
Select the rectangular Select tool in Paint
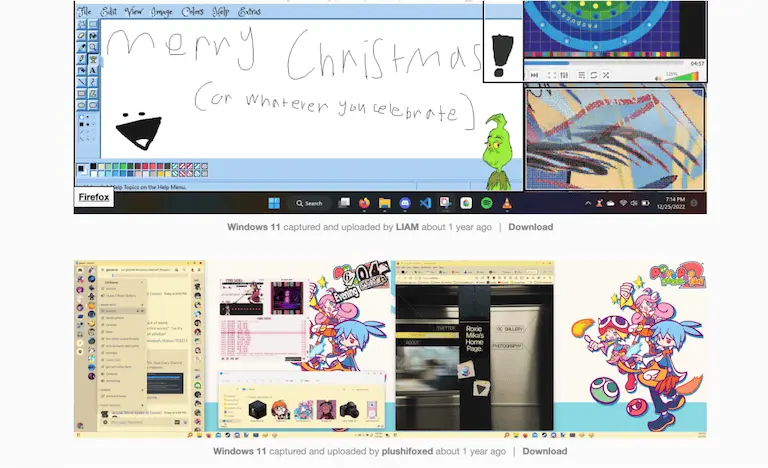tap(93, 24)
